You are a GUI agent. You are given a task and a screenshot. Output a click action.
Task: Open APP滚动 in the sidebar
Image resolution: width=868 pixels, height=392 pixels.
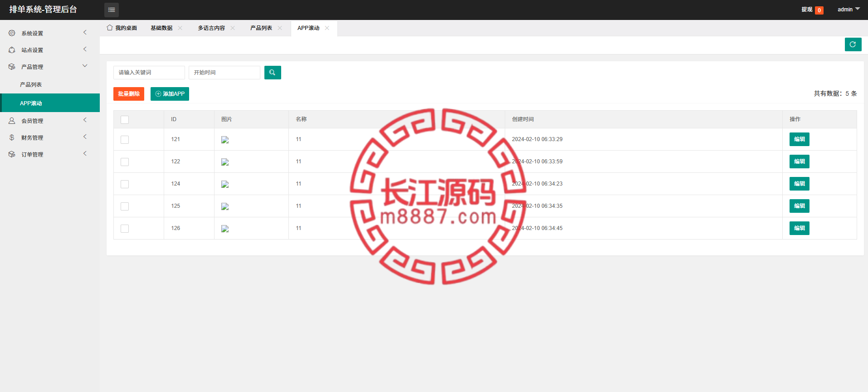click(x=50, y=103)
